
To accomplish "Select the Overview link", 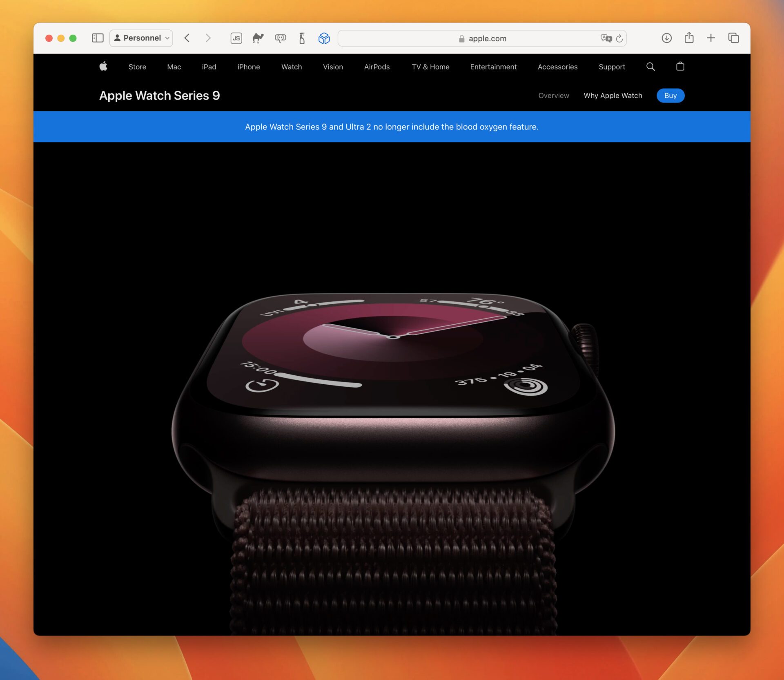I will [x=554, y=96].
